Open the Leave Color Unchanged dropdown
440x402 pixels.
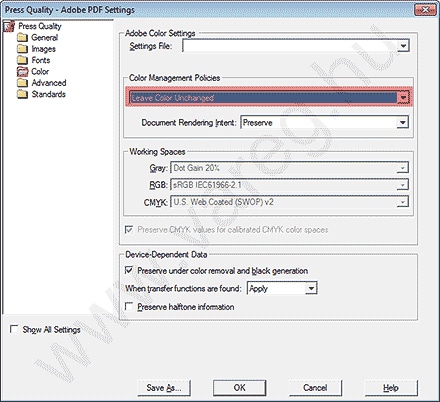click(403, 97)
